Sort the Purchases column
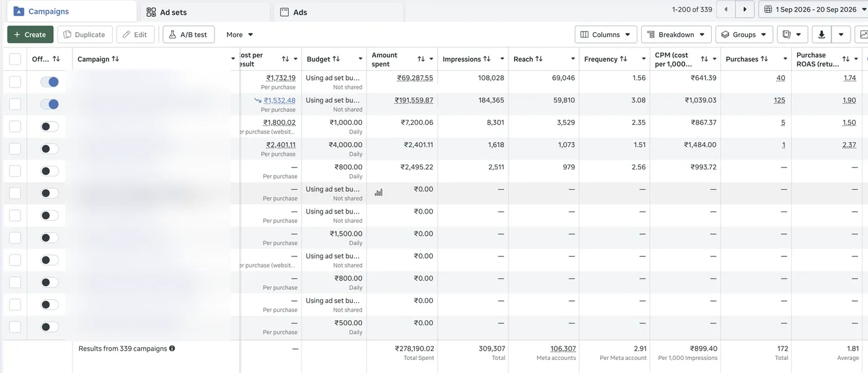This screenshot has width=868, height=373. (764, 59)
